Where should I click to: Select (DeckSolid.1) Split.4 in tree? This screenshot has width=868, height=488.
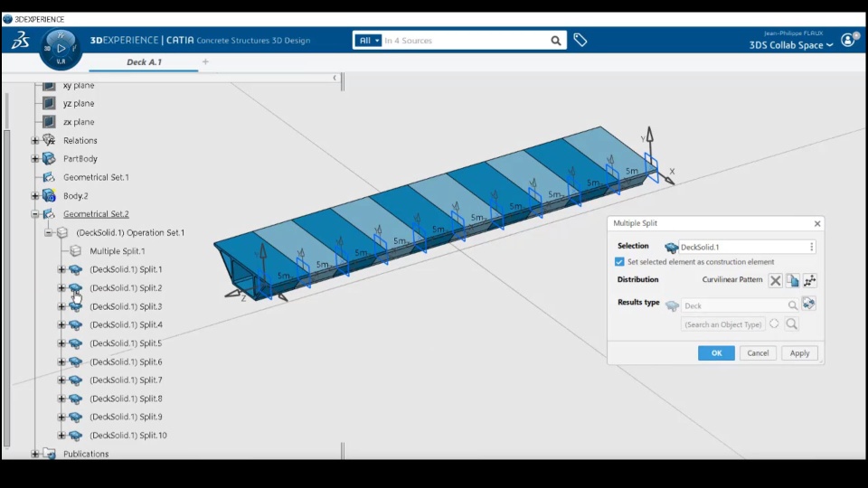[126, 324]
